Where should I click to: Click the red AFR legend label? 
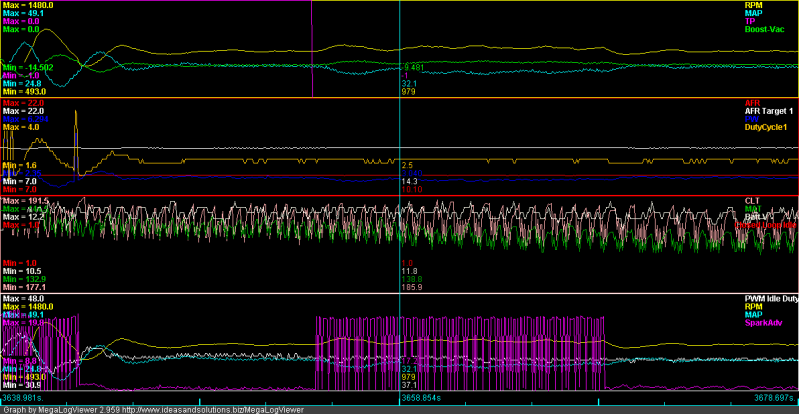tap(752, 102)
